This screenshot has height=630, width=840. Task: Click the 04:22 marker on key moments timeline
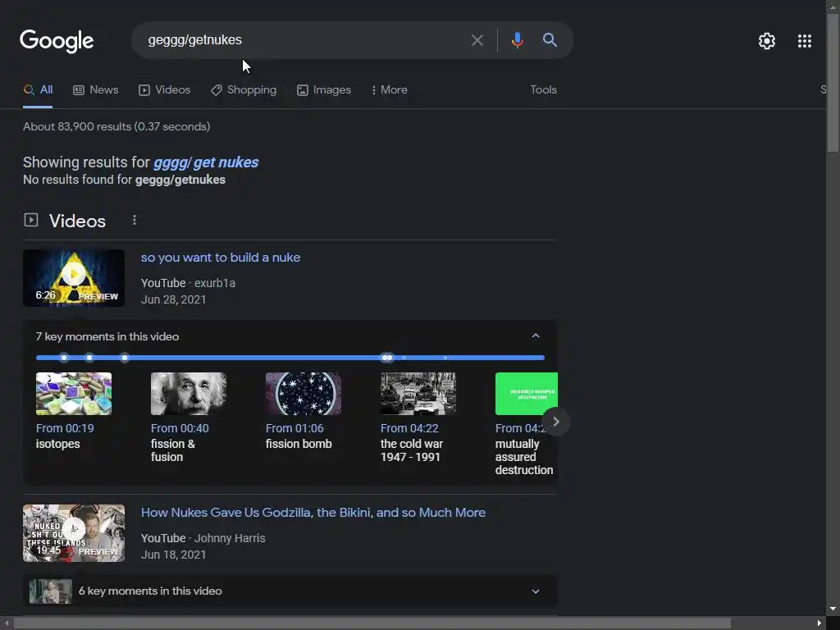pyautogui.click(x=385, y=358)
